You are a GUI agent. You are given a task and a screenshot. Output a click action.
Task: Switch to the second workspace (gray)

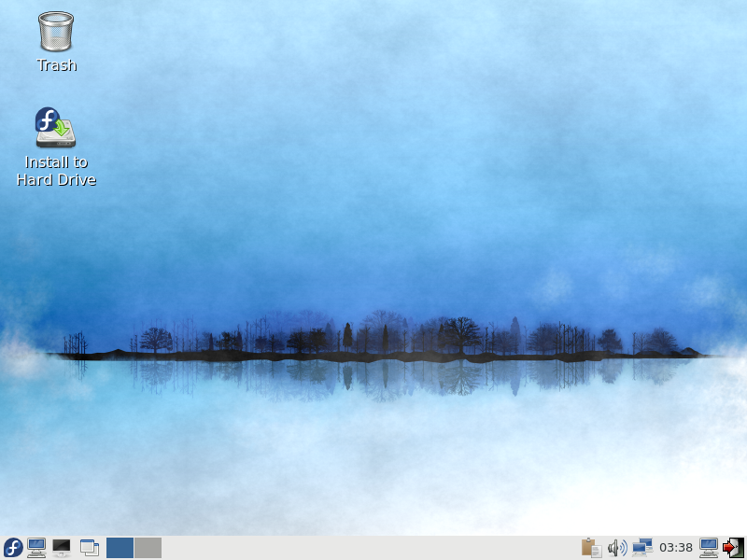click(x=148, y=548)
